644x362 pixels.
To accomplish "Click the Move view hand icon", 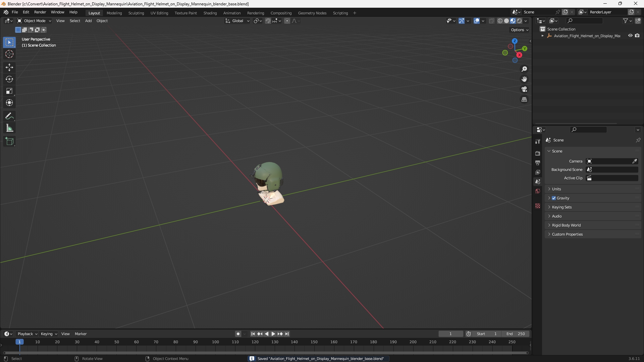I will tap(524, 79).
